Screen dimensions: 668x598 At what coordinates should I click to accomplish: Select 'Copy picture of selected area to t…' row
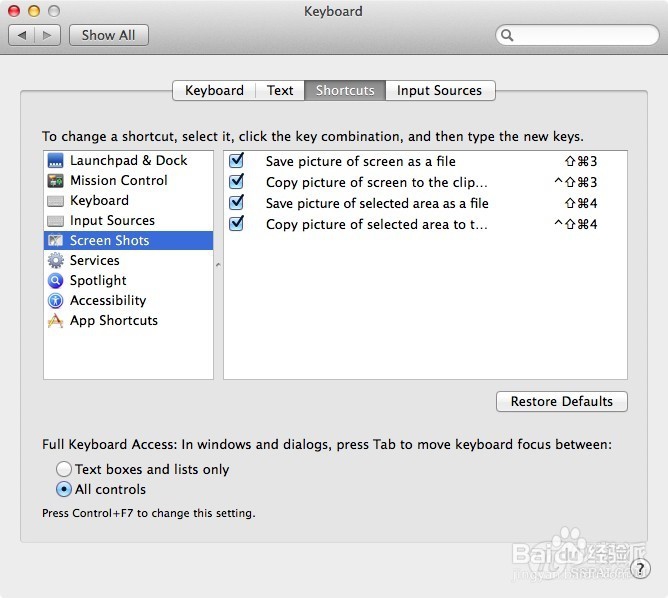pos(425,224)
